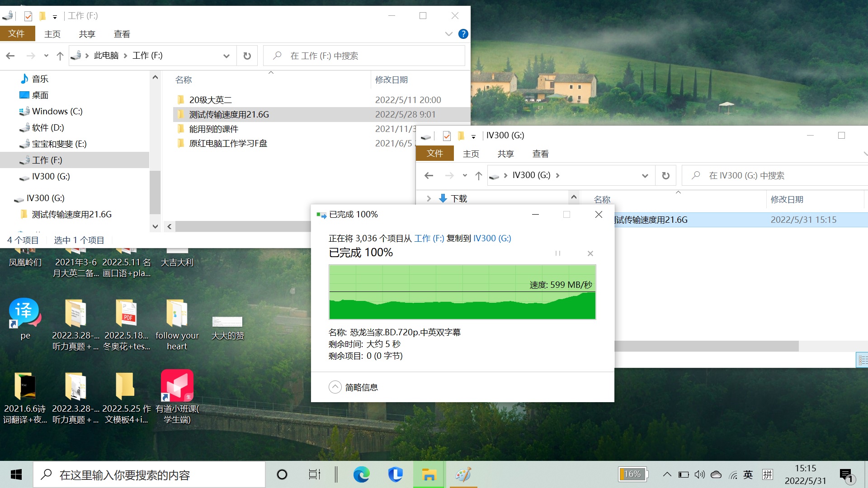The width and height of the screenshot is (868, 488).
Task: Open Cortana circle icon on taskbar
Action: (282, 474)
